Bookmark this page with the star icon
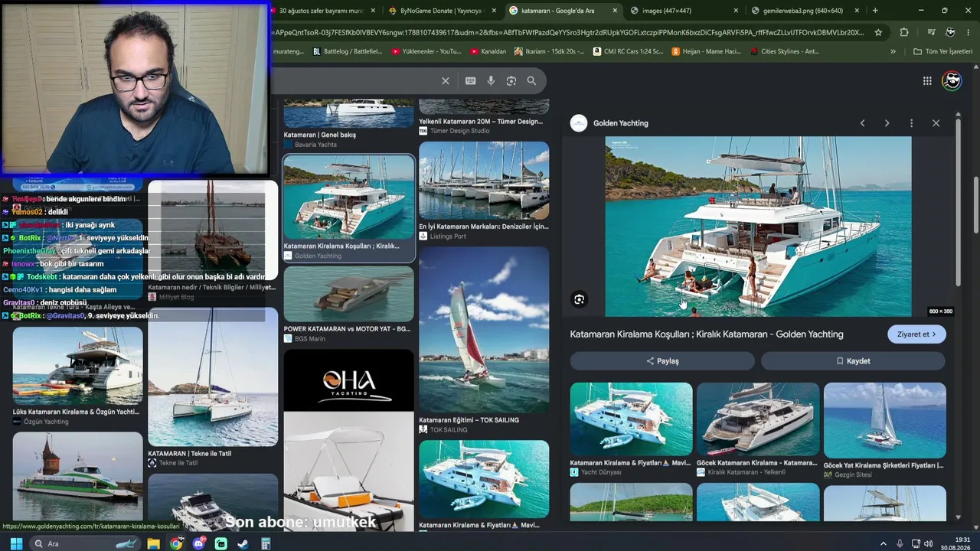The height and width of the screenshot is (551, 980). click(878, 32)
